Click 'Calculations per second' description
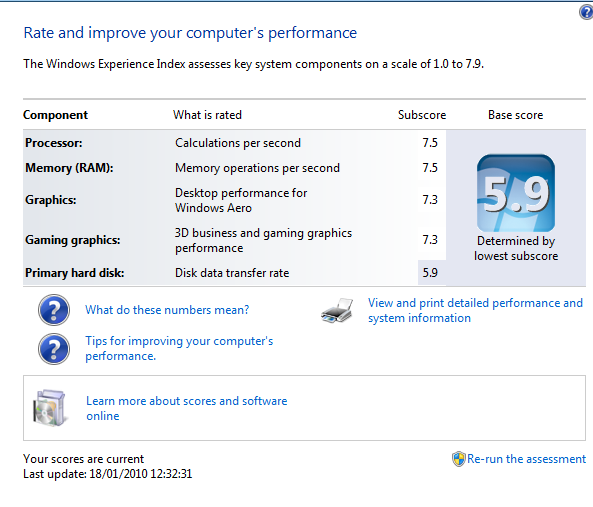Viewport: 593px width, 507px height. click(238, 143)
